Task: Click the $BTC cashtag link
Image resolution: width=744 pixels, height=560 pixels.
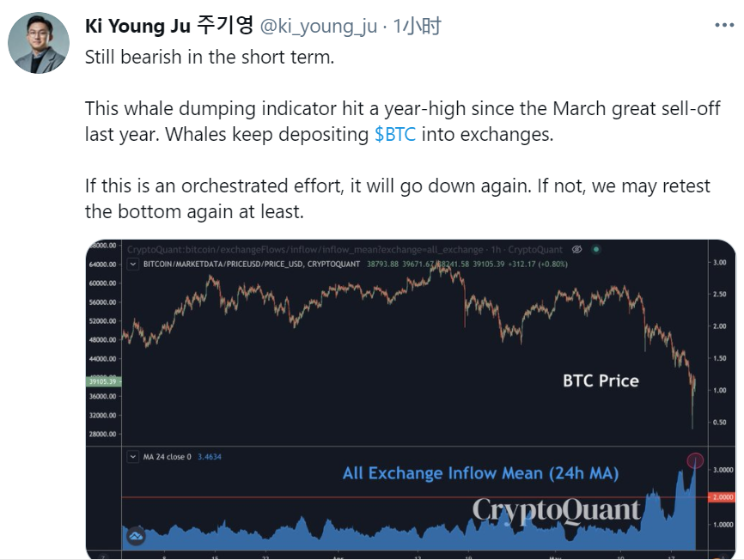Action: pos(395,134)
